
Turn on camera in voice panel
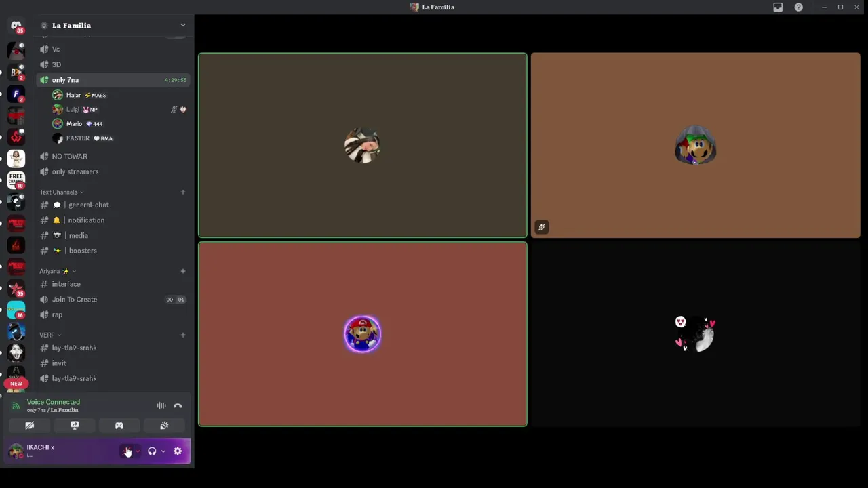click(x=30, y=426)
